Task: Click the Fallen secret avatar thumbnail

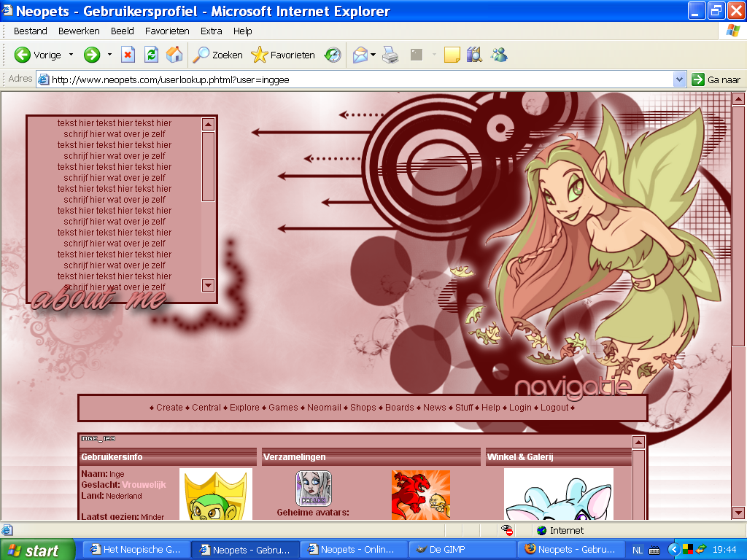Action: (314, 488)
